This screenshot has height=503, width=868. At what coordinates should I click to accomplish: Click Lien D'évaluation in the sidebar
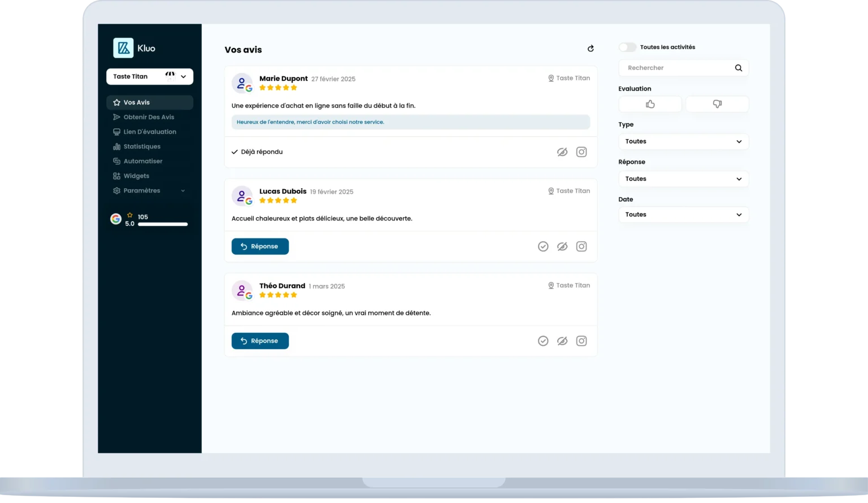(150, 132)
